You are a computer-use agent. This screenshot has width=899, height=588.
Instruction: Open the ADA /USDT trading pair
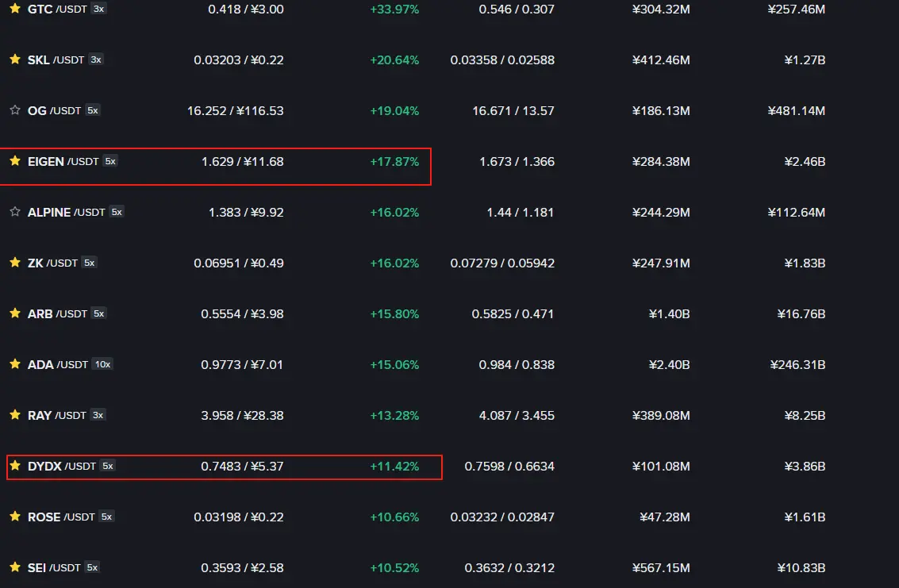(x=58, y=365)
